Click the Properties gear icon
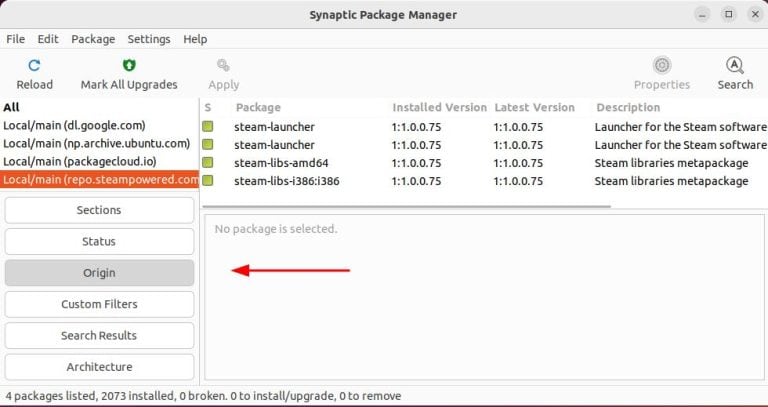This screenshot has width=768, height=407. (661, 66)
